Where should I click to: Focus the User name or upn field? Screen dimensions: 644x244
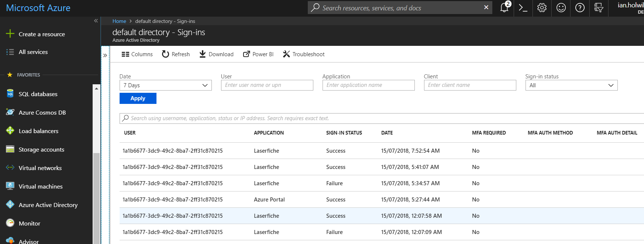[267, 85]
